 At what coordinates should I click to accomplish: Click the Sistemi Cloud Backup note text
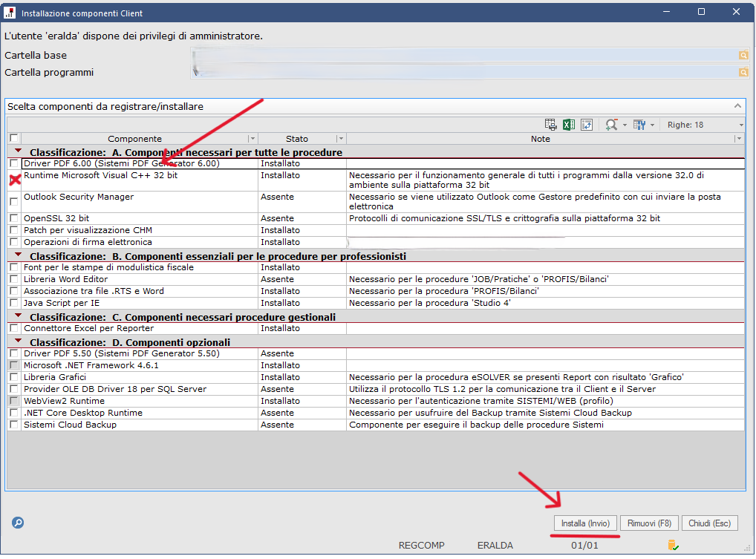click(x=476, y=425)
